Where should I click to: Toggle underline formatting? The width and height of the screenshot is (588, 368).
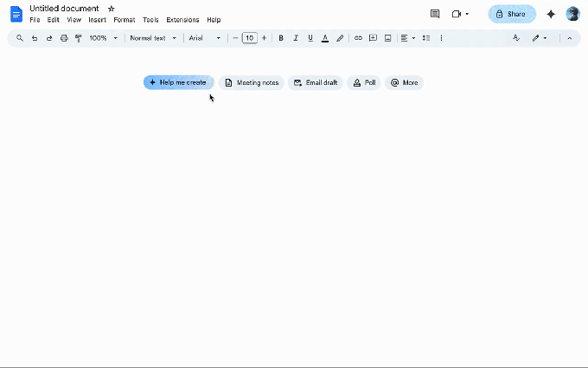click(x=310, y=38)
